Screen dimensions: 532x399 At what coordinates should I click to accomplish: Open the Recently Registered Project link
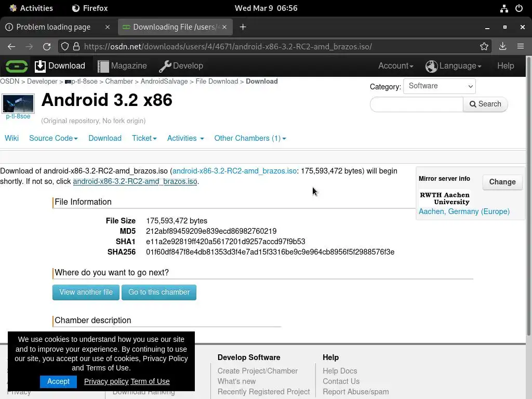pos(263,392)
